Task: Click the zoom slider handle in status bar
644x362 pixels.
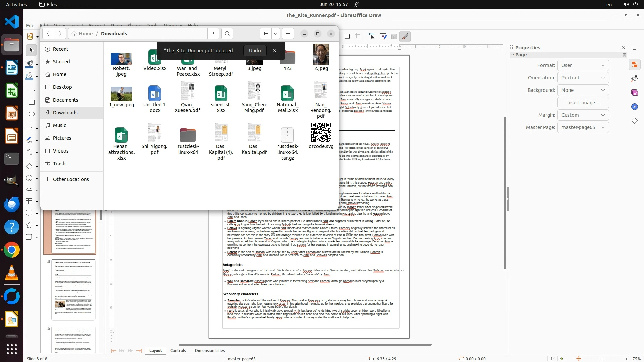Action: (x=602, y=359)
